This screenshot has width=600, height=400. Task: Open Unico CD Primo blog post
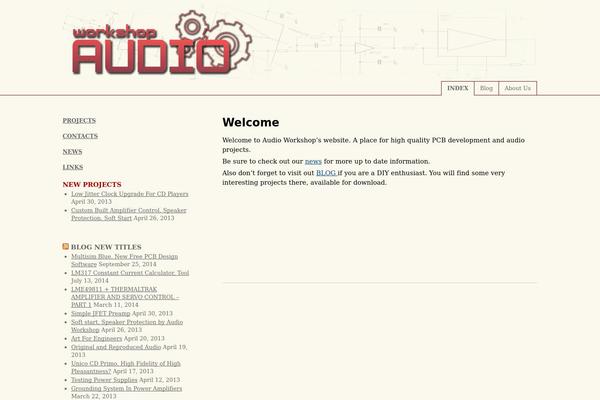coord(126,367)
